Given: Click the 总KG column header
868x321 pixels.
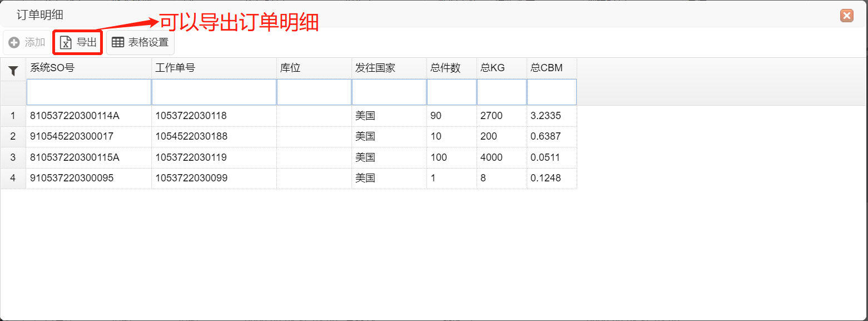Looking at the screenshot, I should [502, 68].
